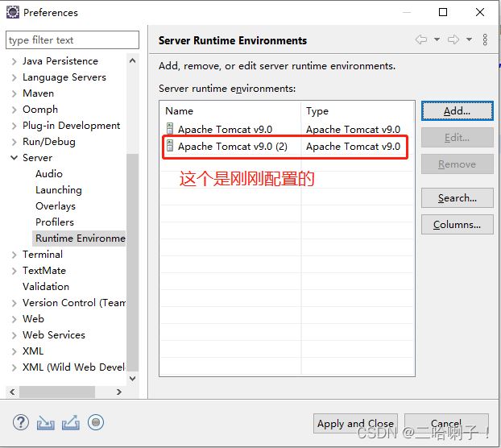Viewport: 501px width, 448px height.
Task: Click the Apply and Close button
Action: click(x=355, y=423)
